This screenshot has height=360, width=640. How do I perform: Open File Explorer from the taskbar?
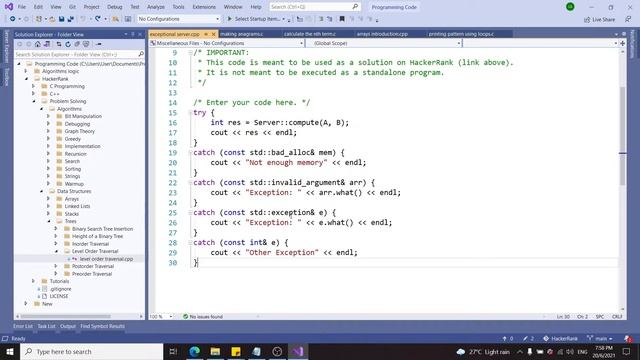pyautogui.click(x=215, y=351)
